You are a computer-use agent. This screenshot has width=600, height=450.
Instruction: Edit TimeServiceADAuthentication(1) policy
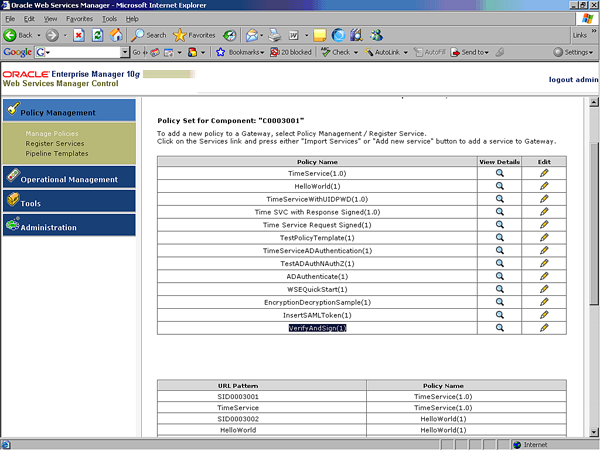click(544, 251)
